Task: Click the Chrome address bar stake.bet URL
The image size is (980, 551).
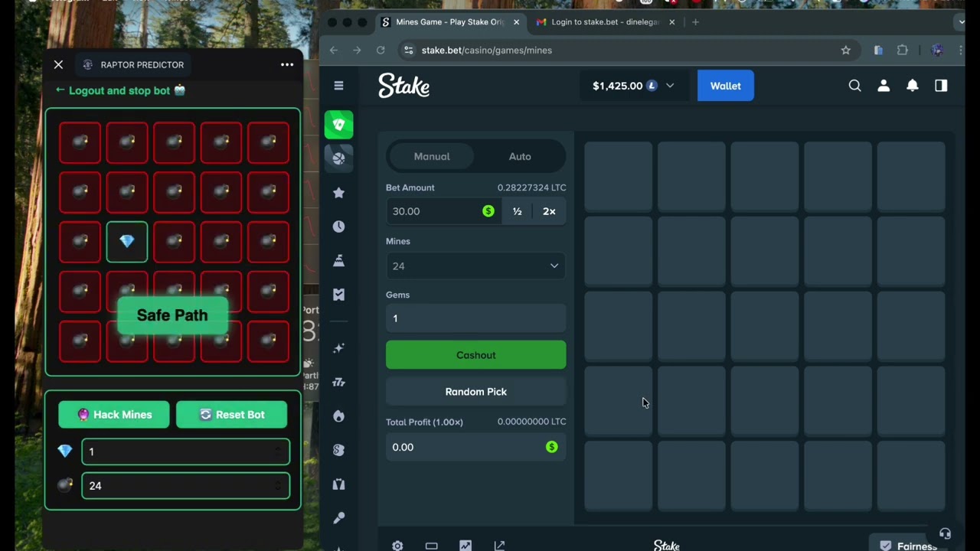Action: [487, 50]
